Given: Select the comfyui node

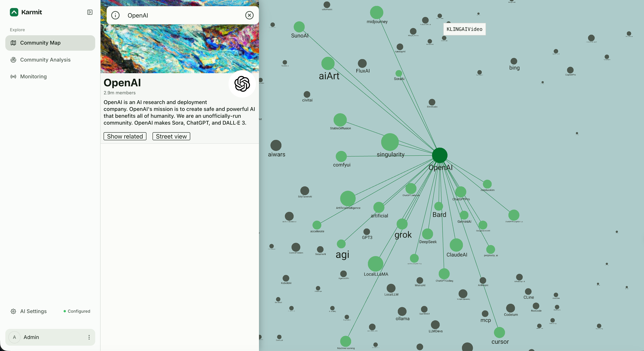Looking at the screenshot, I should 341,156.
